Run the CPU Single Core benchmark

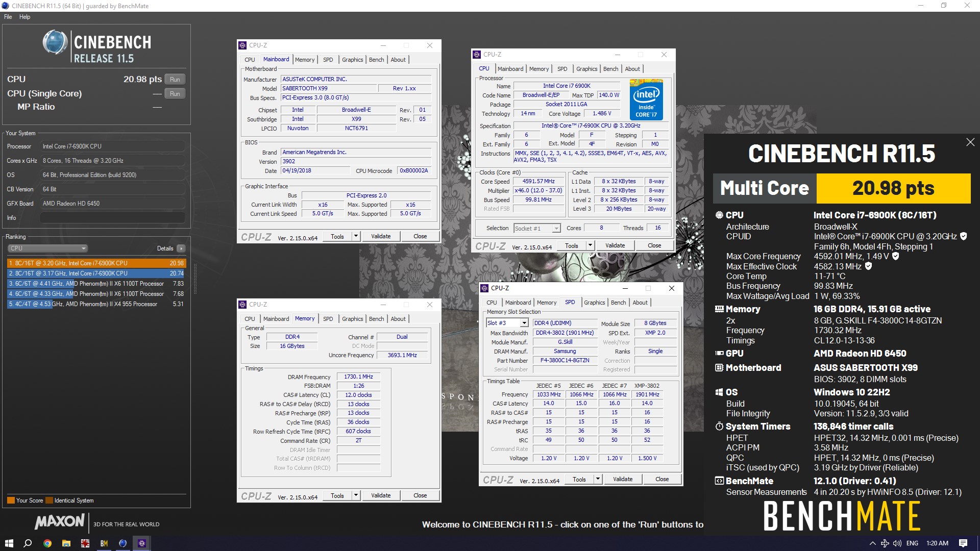tap(175, 94)
